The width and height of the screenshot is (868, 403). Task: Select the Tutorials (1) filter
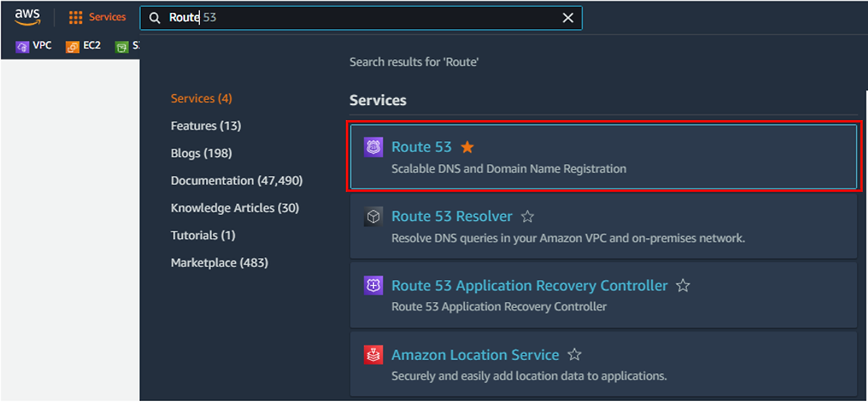click(203, 235)
